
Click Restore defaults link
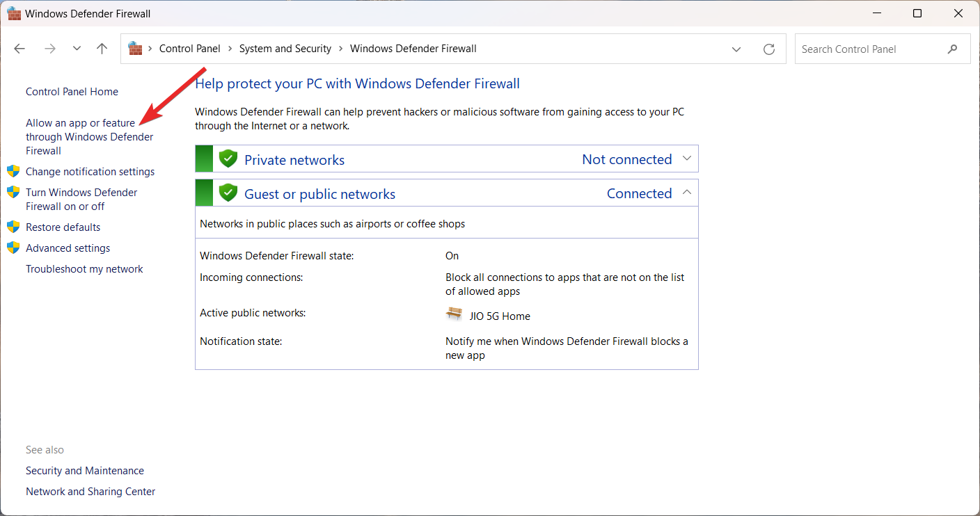tap(63, 227)
